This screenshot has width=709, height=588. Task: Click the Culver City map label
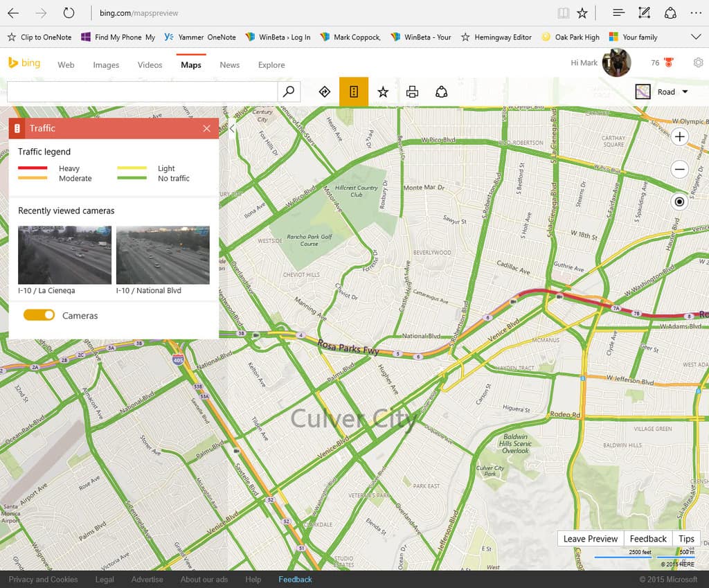tap(354, 419)
